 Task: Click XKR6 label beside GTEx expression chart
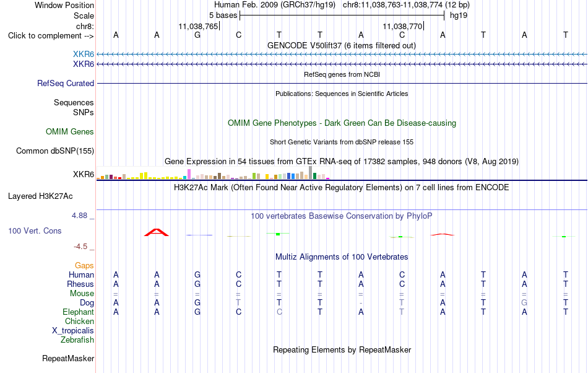pyautogui.click(x=84, y=175)
